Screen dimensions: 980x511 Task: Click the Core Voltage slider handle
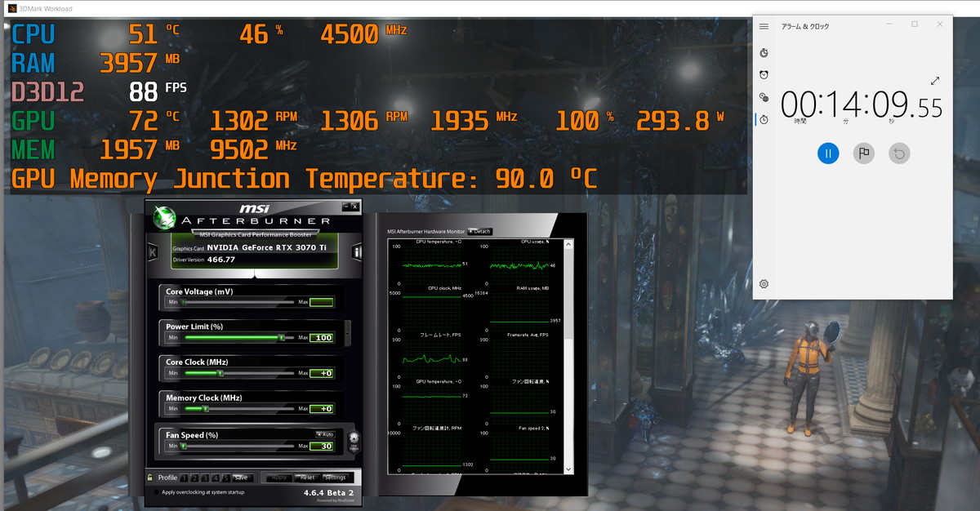[x=184, y=302]
